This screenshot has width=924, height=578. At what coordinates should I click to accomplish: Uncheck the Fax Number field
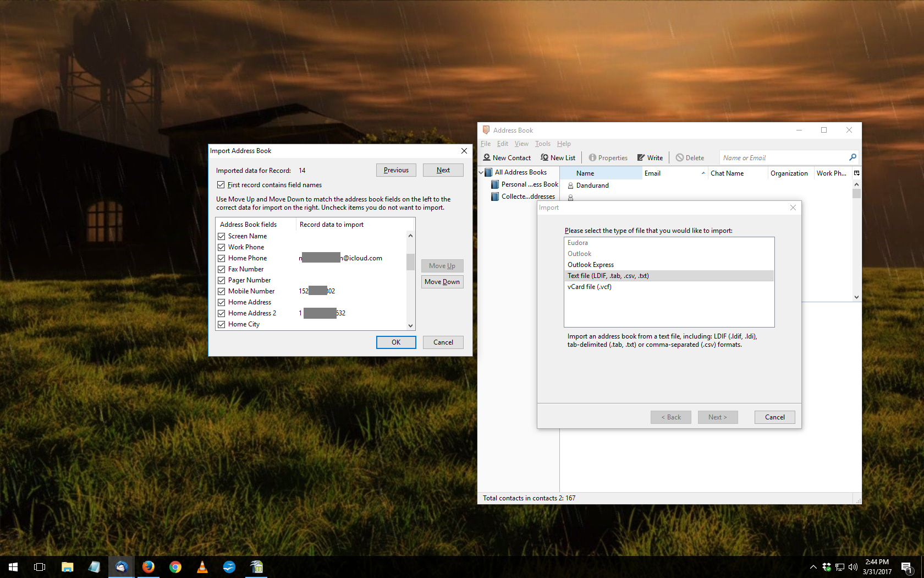[222, 269]
